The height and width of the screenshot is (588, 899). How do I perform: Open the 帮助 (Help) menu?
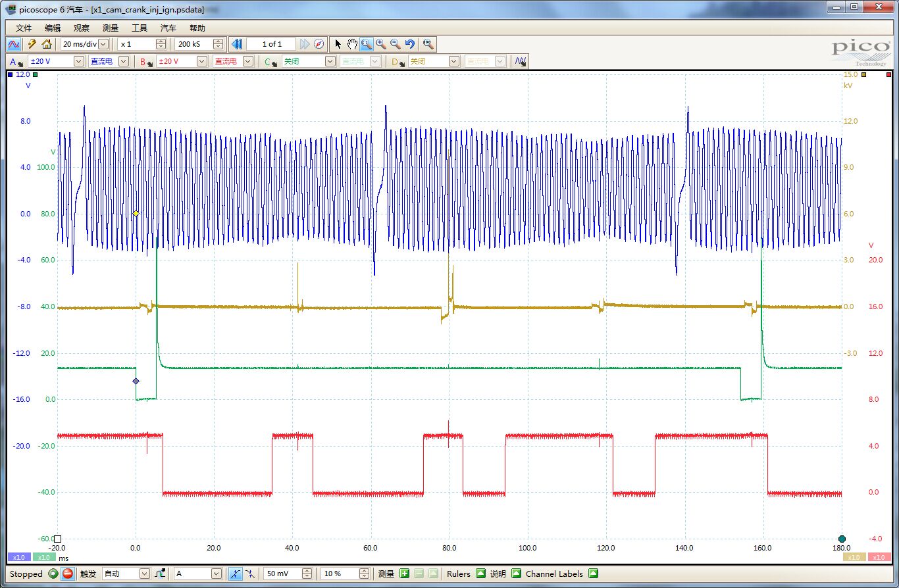click(197, 28)
